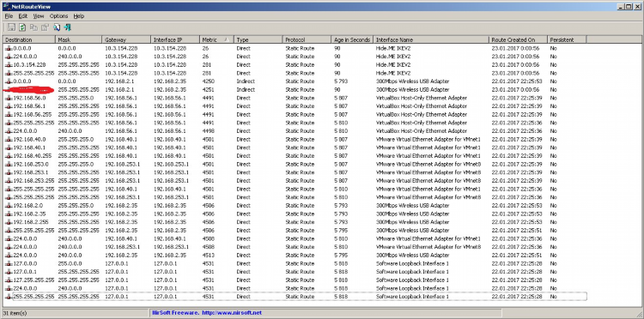Image resolution: width=644 pixels, height=319 pixels.
Task: Sort by the Route Created On header
Action: 519,39
